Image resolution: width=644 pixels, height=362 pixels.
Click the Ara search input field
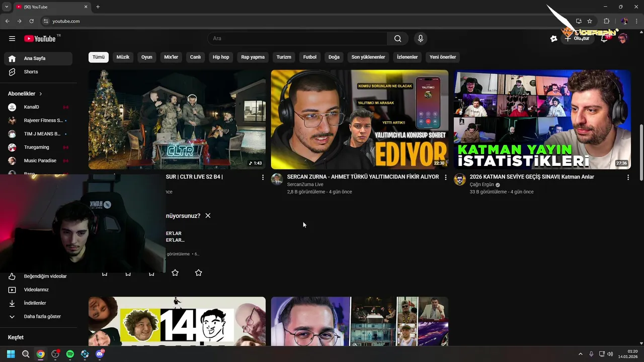point(297,39)
